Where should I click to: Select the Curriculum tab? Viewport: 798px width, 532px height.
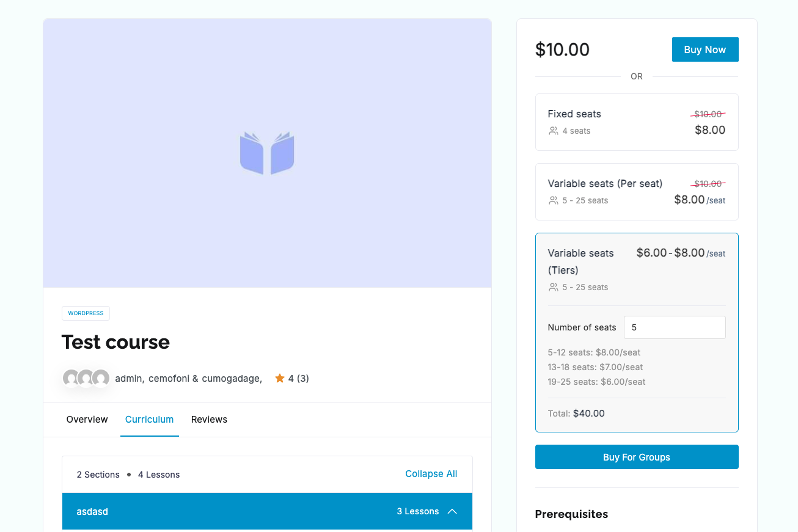click(x=149, y=420)
